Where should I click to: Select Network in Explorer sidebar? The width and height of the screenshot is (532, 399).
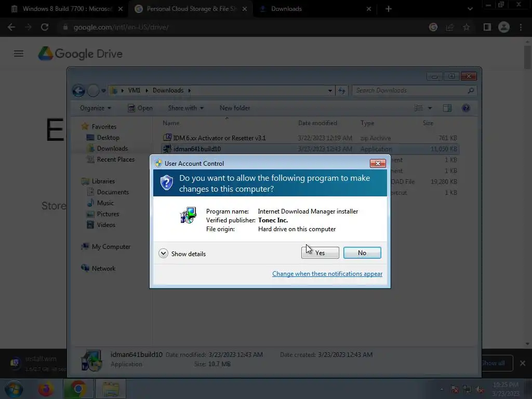pos(103,269)
